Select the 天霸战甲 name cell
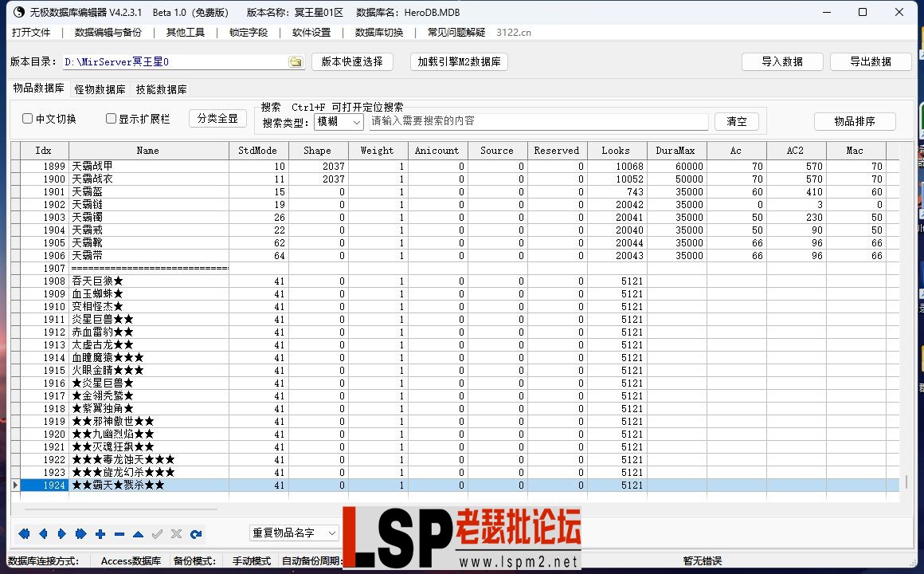The width and height of the screenshot is (924, 574). point(148,167)
